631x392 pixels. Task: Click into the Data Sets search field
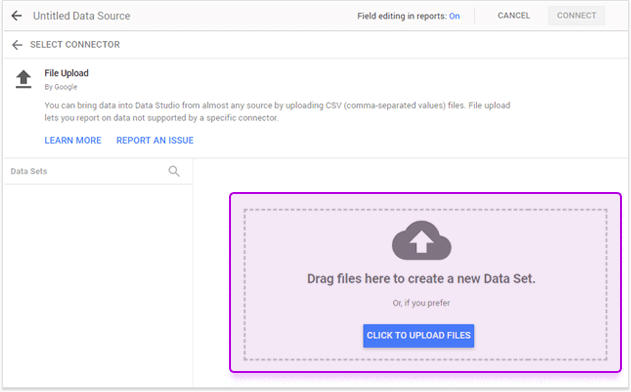tap(87, 171)
